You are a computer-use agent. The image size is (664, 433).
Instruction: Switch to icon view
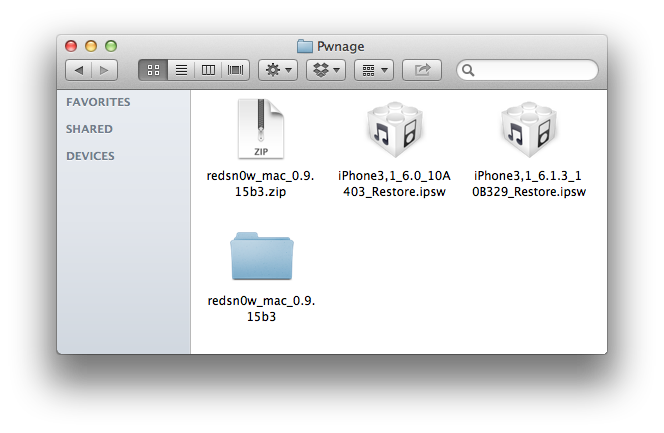[153, 70]
